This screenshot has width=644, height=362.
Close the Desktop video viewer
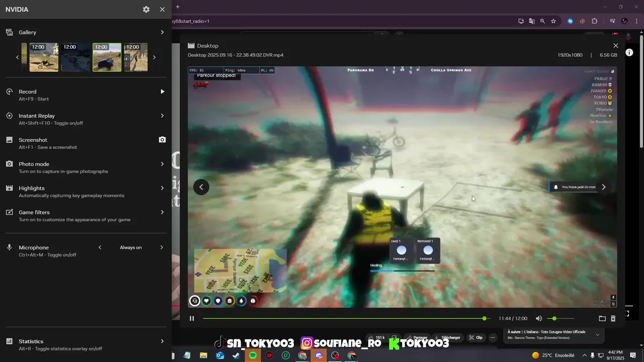615,46
